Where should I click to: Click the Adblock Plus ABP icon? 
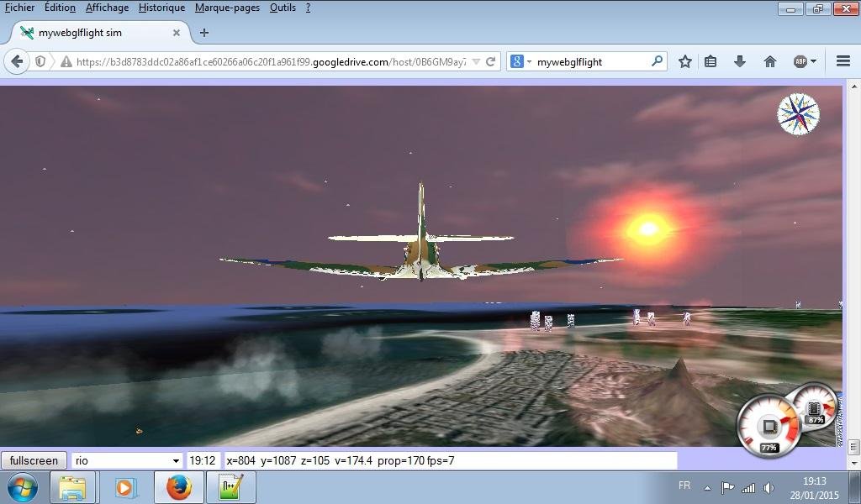click(800, 61)
